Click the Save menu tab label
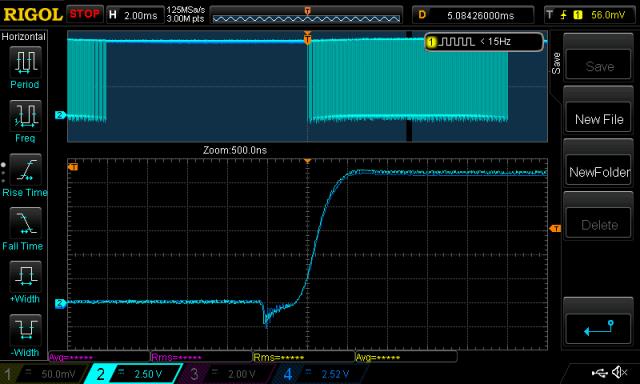This screenshot has height=384, width=640. click(556, 63)
